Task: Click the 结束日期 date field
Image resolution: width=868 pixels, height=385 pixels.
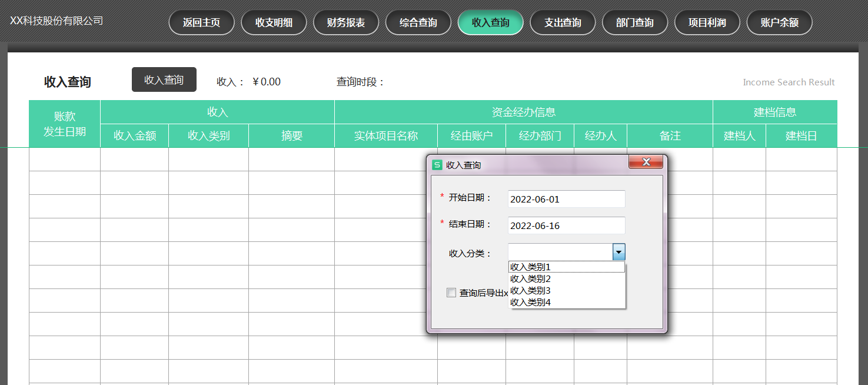Action: tap(566, 225)
